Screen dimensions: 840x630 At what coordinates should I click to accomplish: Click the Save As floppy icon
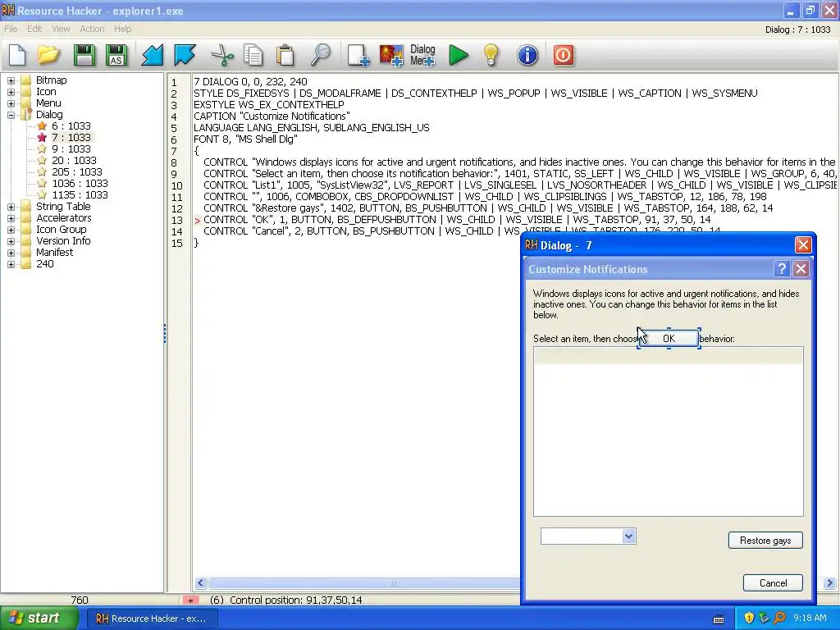(x=116, y=55)
